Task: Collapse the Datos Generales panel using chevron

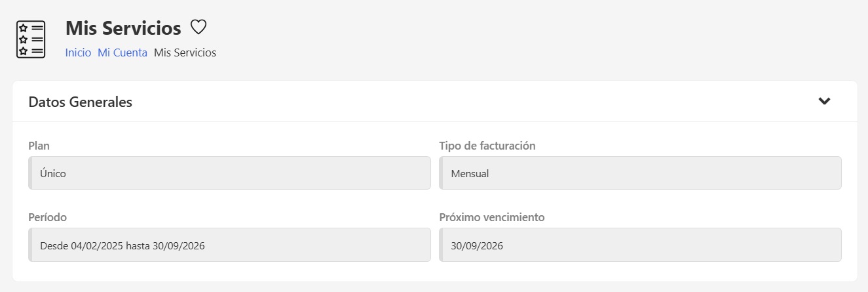Action: tap(824, 101)
